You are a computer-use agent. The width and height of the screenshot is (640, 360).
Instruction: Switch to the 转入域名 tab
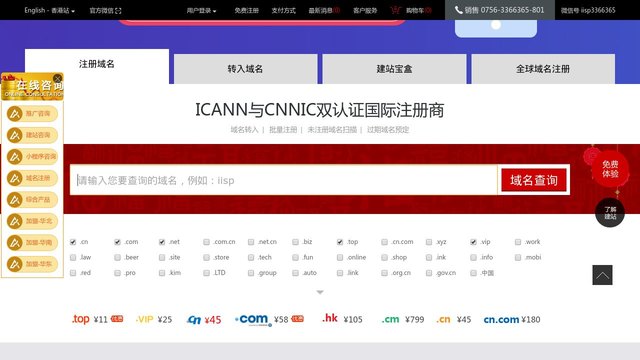[246, 69]
